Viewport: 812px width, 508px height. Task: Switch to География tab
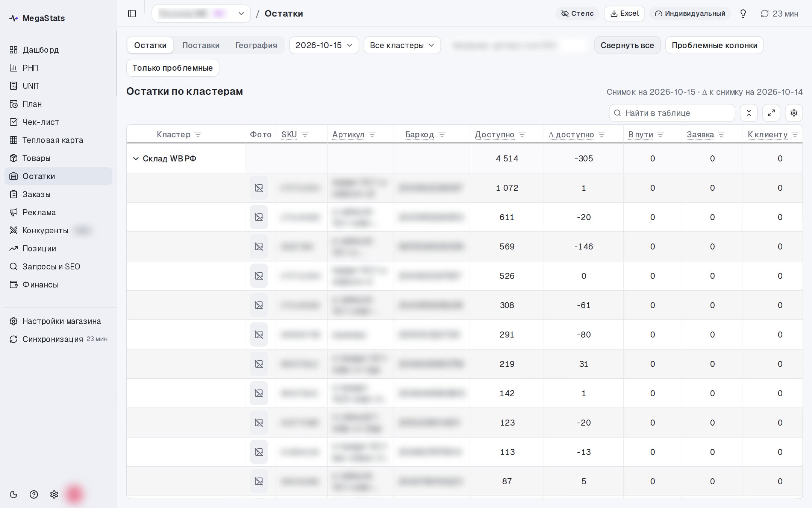click(256, 45)
